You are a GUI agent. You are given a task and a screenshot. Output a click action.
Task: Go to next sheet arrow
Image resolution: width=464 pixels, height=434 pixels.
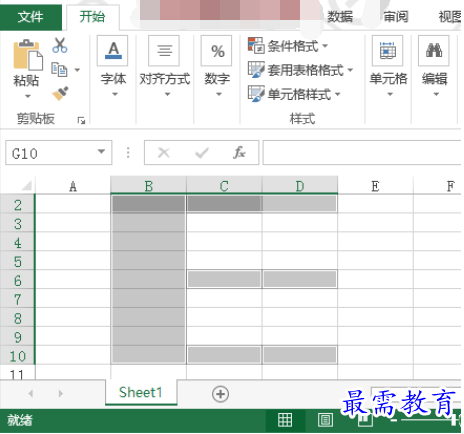click(60, 394)
